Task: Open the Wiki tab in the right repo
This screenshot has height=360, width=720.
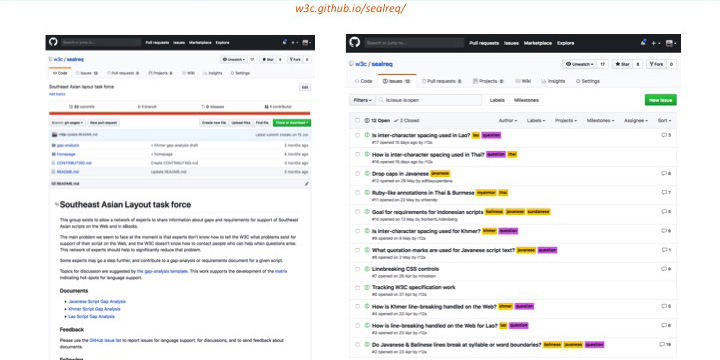Action: [x=523, y=81]
